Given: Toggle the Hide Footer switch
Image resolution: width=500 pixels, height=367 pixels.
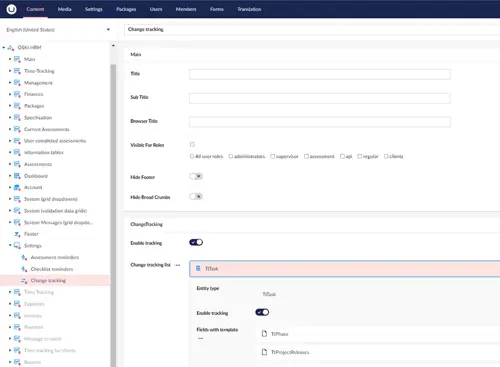Looking at the screenshot, I should pos(196,176).
